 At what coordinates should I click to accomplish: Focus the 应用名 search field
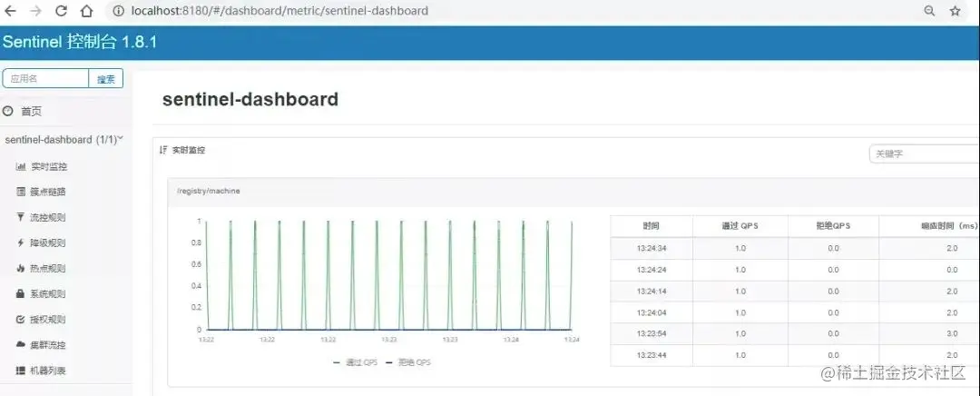pos(45,79)
